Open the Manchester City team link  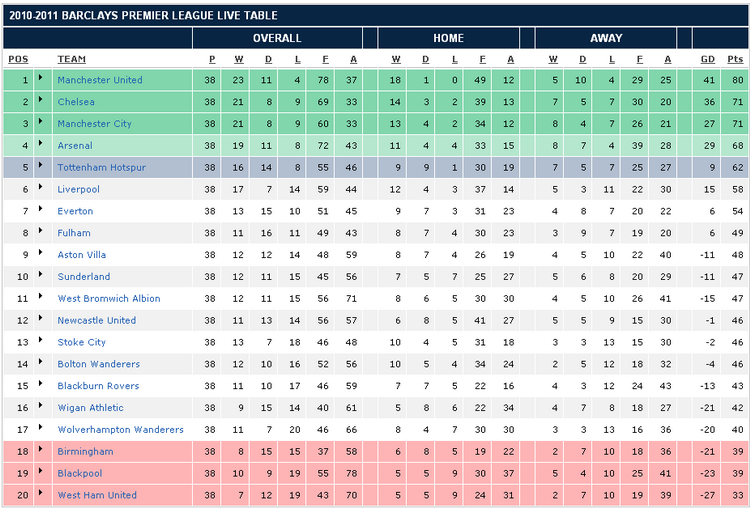[x=94, y=124]
